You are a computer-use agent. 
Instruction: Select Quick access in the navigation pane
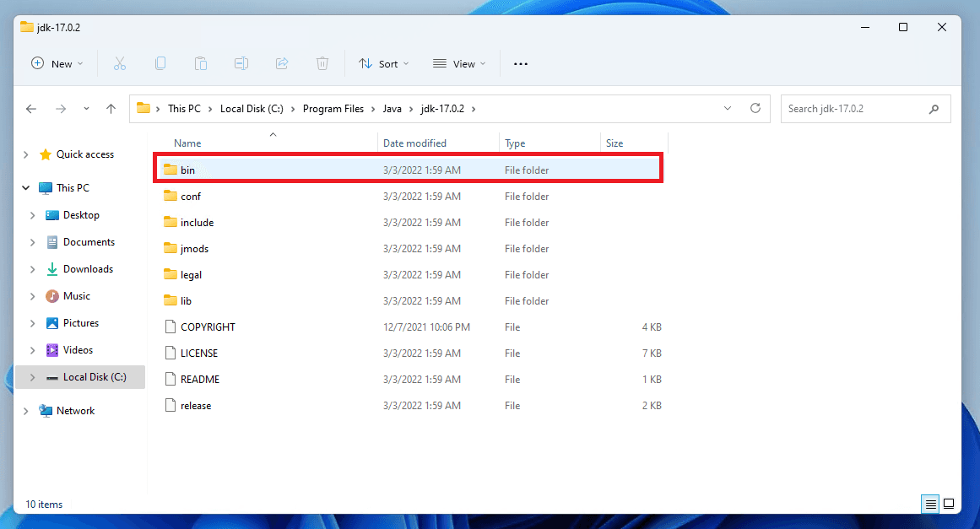pyautogui.click(x=85, y=154)
